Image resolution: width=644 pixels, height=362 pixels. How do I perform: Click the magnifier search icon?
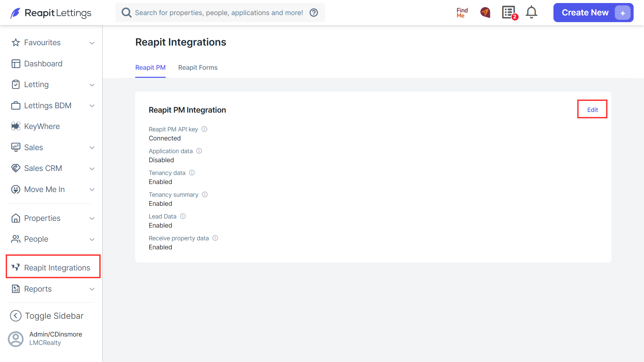pos(126,13)
